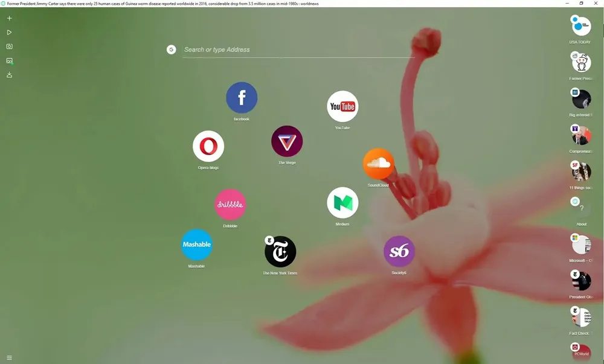Click the SoundCloud label text
The image size is (604, 364).
point(378,185)
